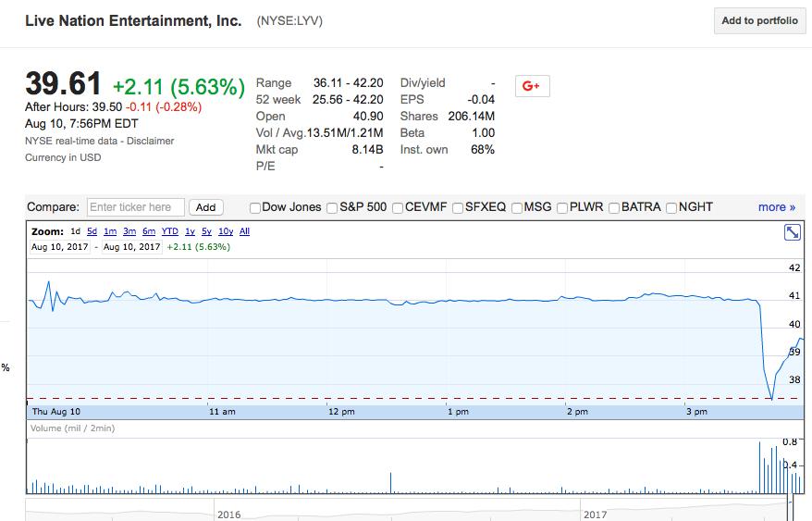Open the Disclaimer link
The height and width of the screenshot is (521, 812).
pyautogui.click(x=152, y=141)
